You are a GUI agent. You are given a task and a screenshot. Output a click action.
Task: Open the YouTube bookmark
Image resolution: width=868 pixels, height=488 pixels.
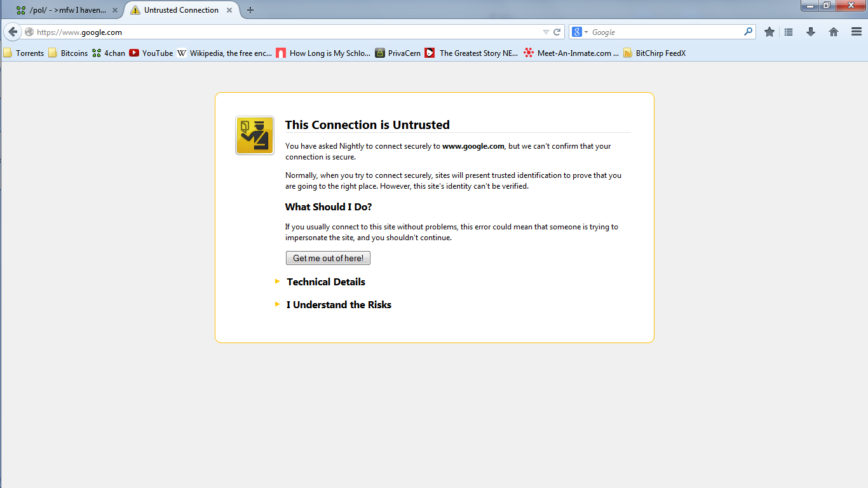tap(151, 53)
